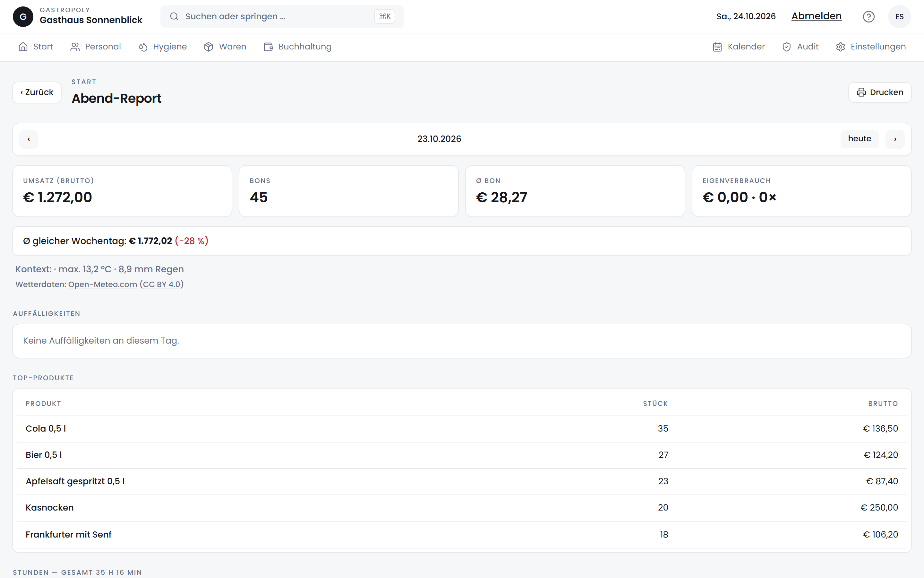
Task: Click the Start house icon
Action: click(x=23, y=47)
